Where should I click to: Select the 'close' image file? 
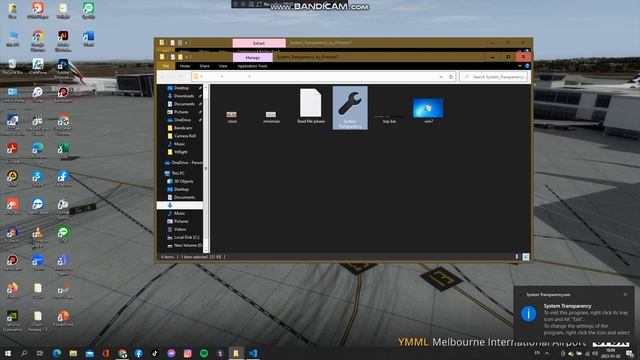232,117
